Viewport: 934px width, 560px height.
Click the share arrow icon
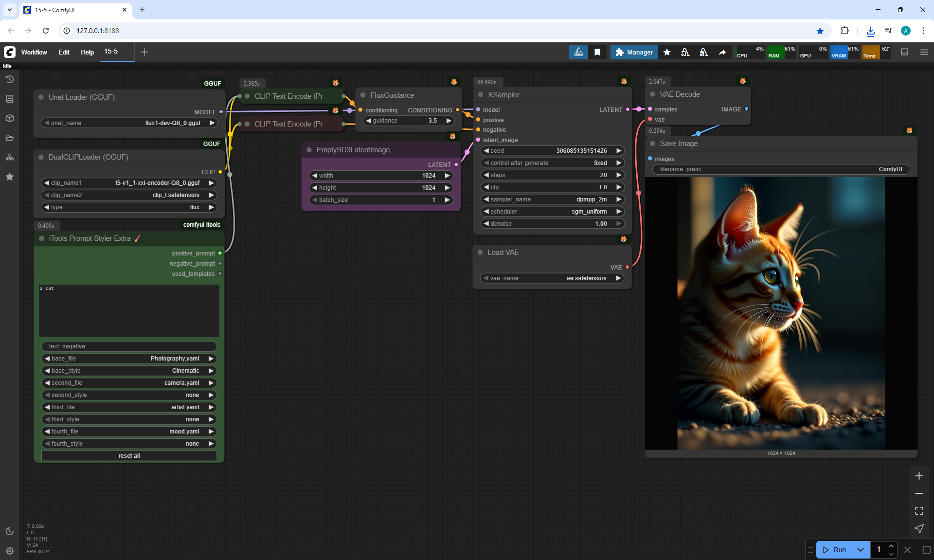pos(722,52)
